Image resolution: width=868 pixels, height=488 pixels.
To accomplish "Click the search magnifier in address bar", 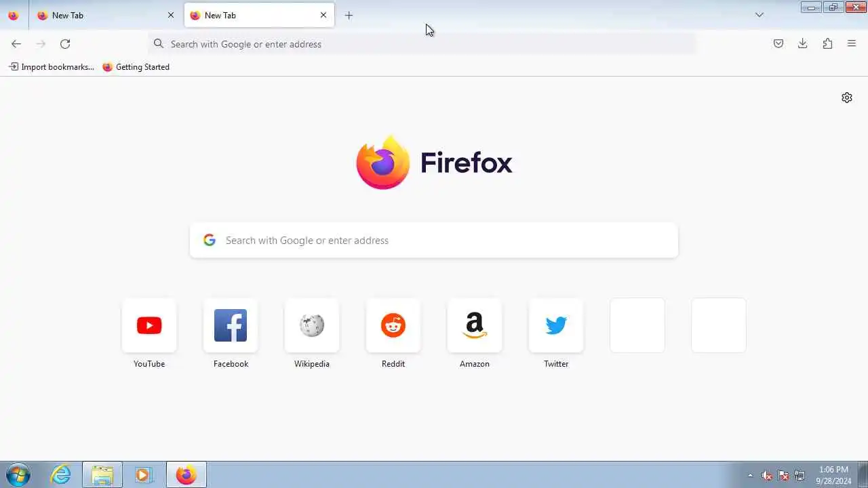I will coord(159,44).
